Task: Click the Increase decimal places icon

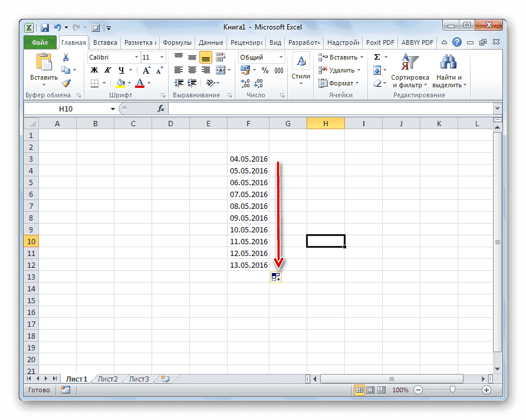Action: (244, 83)
